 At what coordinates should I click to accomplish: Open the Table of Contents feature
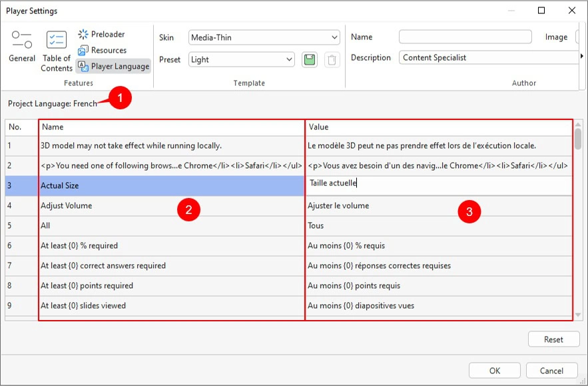(57, 50)
